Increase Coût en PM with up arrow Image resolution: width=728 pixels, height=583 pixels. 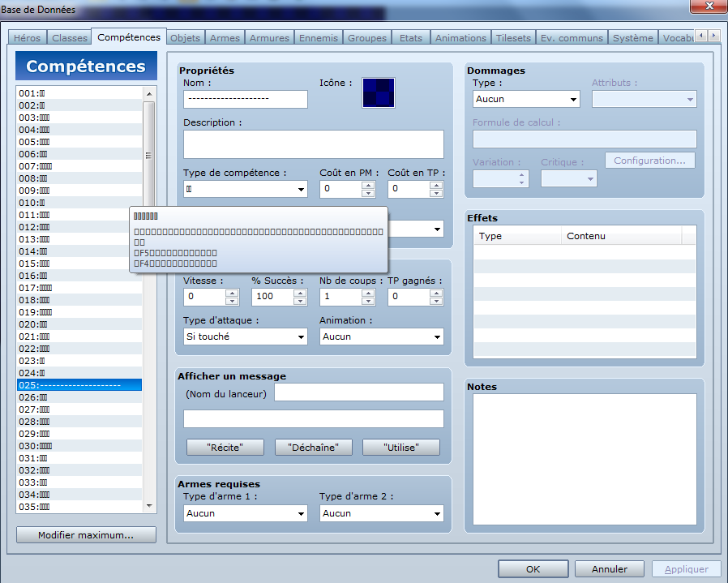[x=368, y=185]
